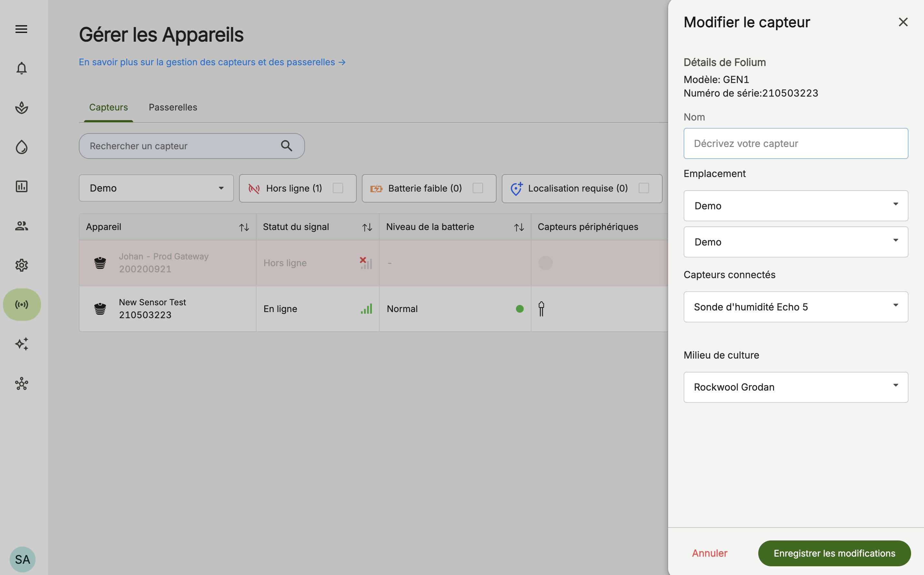Toggle the Hors ligne (1) checkbox
This screenshot has width=924, height=575.
[338, 188]
